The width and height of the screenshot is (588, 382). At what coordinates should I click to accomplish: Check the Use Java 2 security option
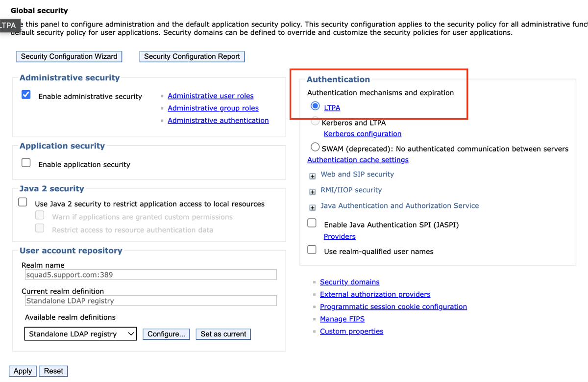tap(23, 202)
